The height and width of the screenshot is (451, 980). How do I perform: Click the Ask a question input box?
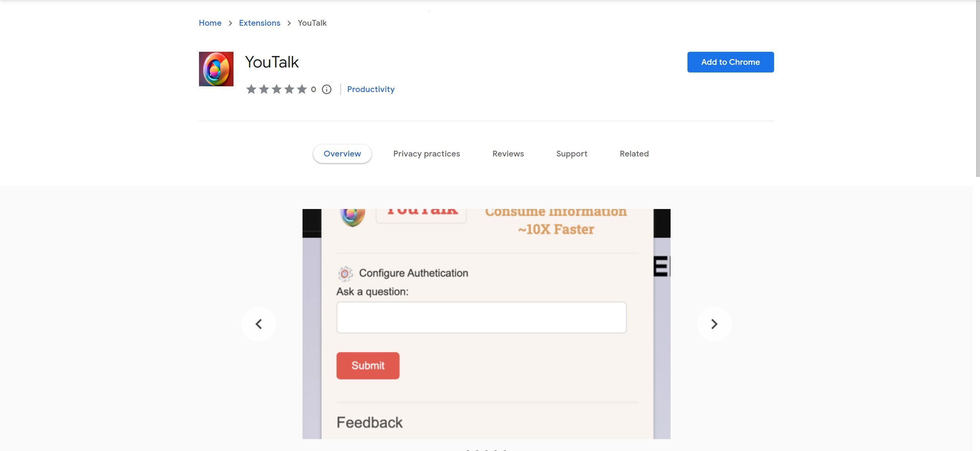(481, 317)
